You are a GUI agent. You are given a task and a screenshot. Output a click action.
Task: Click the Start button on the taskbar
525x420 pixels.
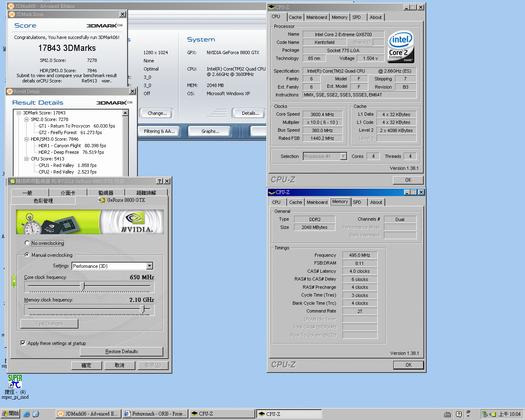click(11, 414)
